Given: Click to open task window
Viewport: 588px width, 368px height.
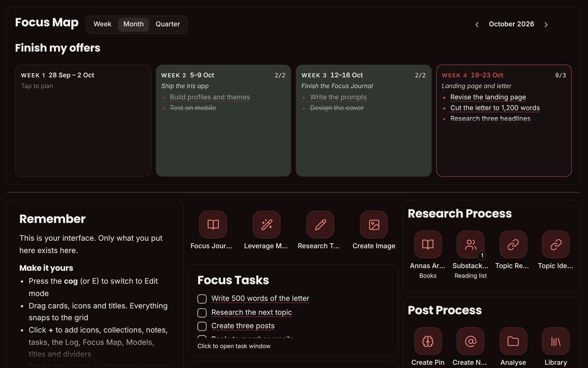Looking at the screenshot, I should (x=234, y=346).
